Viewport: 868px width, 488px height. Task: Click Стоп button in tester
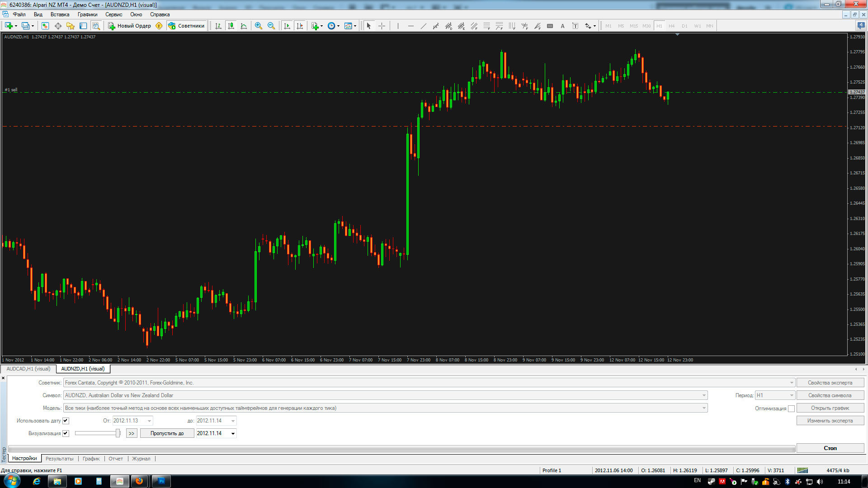point(830,448)
